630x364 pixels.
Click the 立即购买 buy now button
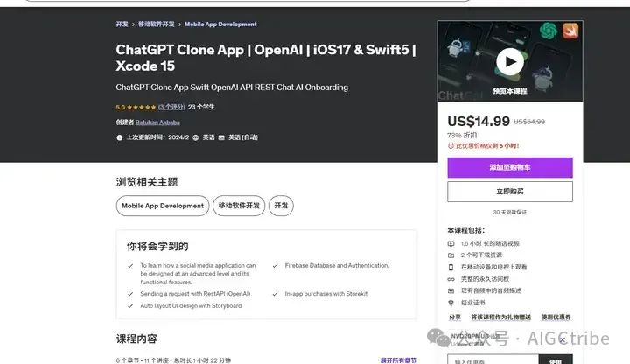pos(510,192)
